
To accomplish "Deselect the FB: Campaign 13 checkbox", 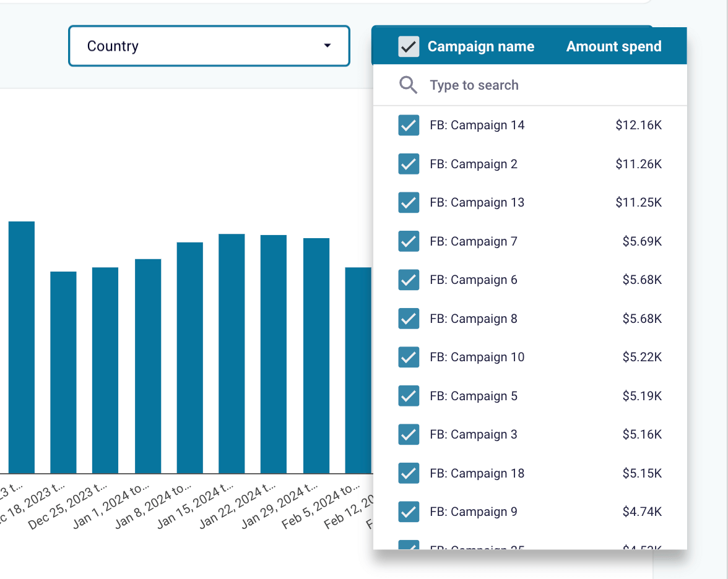I will click(409, 203).
